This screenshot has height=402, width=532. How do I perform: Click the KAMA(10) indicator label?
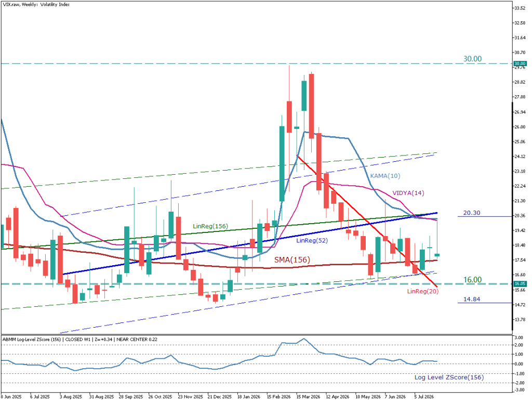point(385,176)
